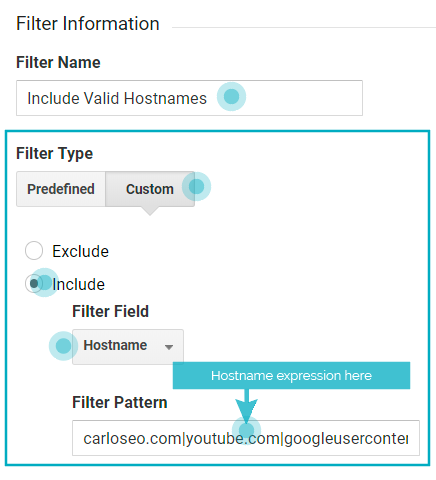Click the teal marker on the Custom tab edge
Viewport: 436px width, 480px height.
point(196,186)
